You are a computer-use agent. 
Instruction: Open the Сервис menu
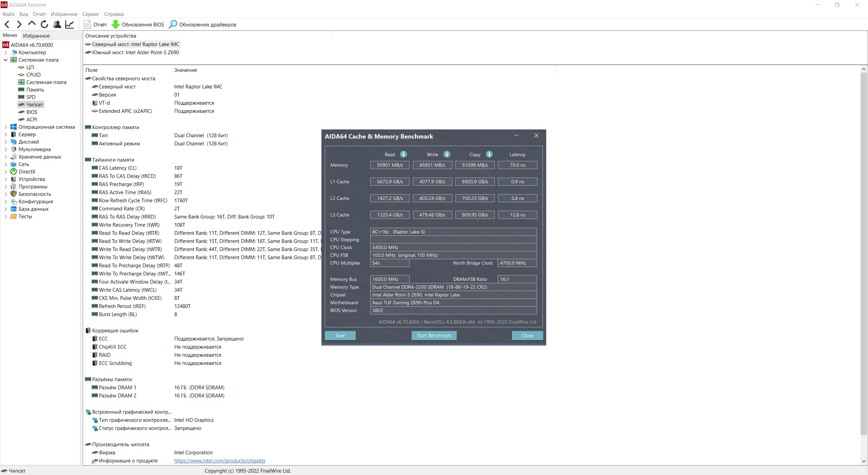(x=91, y=14)
